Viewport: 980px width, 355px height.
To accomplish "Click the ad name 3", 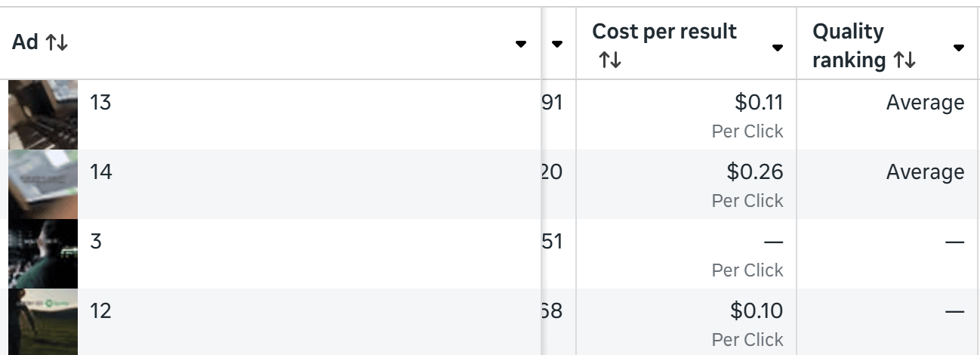I will tap(96, 242).
